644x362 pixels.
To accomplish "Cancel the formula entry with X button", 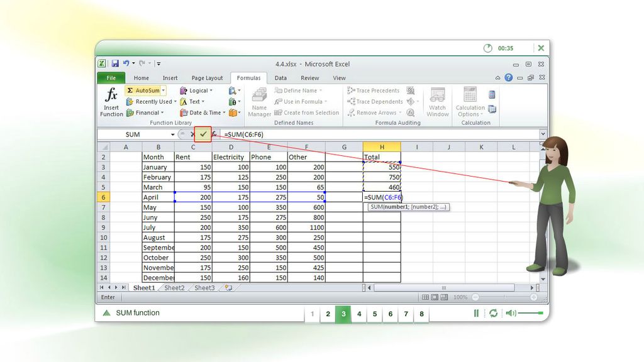I will (192, 134).
